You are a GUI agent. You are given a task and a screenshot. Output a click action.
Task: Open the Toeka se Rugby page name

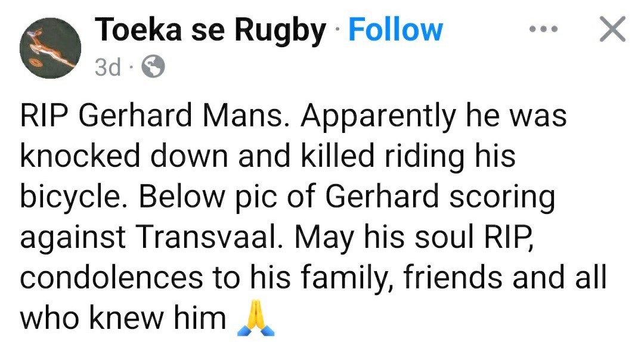click(x=210, y=30)
